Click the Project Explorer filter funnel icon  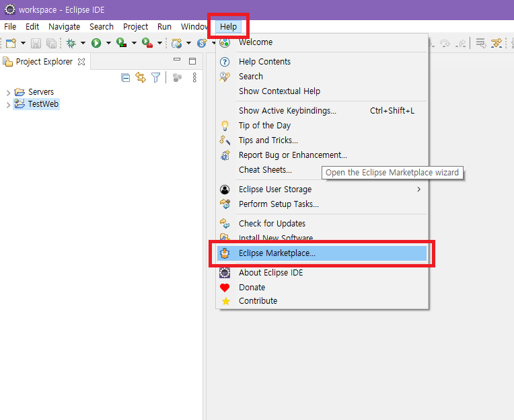156,77
